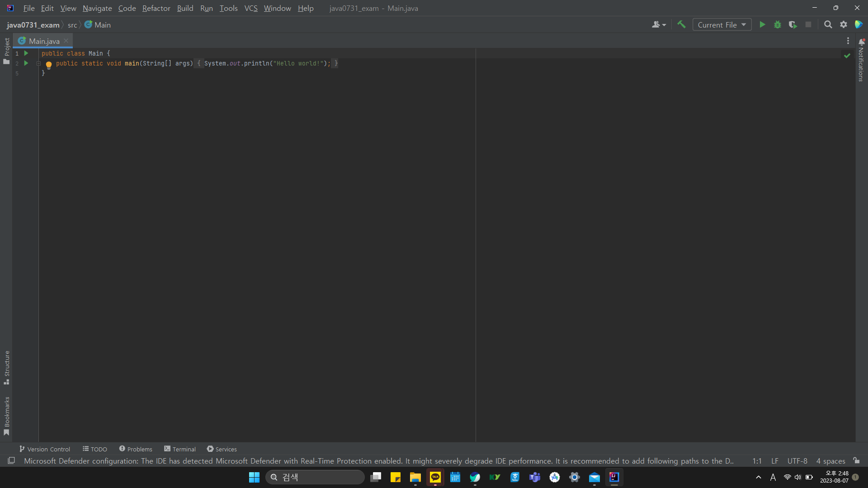This screenshot has height=488, width=868.
Task: Click the UTF-8 encoding indicator
Action: (797, 461)
